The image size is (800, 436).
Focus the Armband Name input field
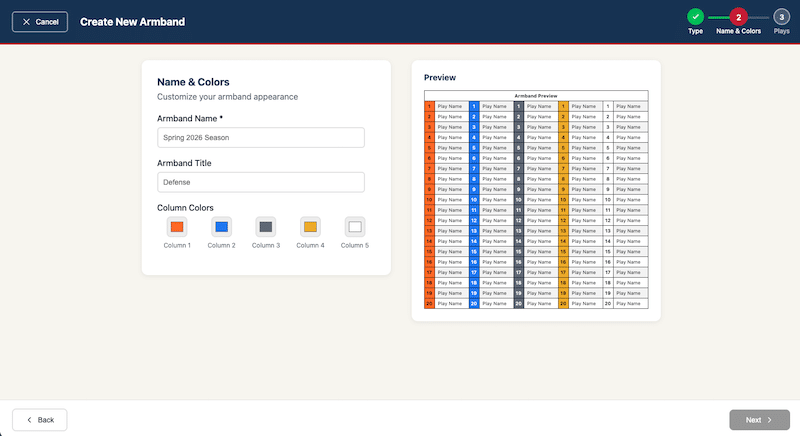261,138
